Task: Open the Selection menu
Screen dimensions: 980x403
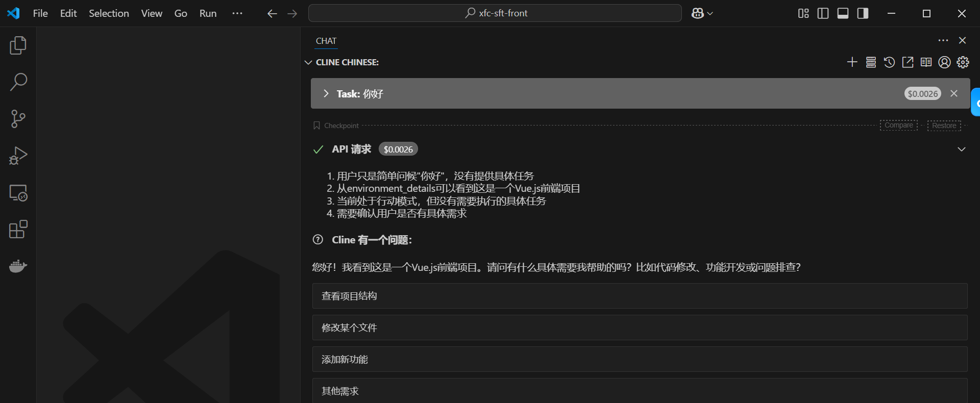Action: [x=109, y=13]
